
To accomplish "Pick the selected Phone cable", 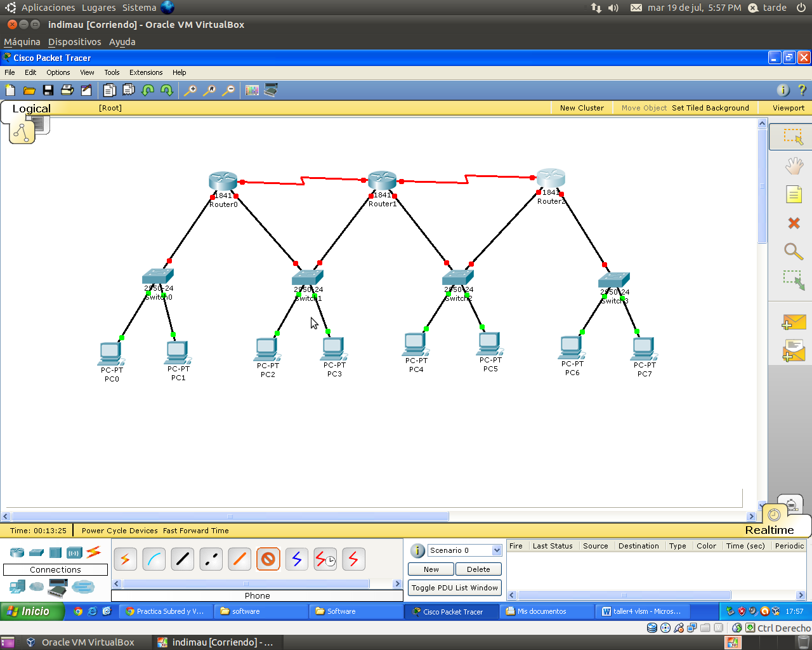I will 268,559.
